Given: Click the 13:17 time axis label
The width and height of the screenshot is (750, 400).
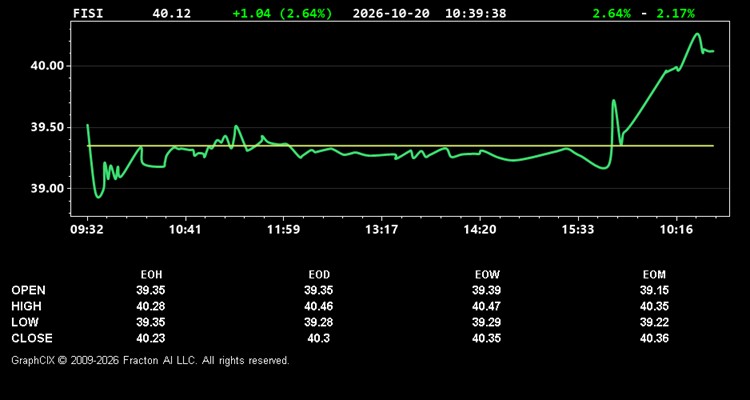Looking at the screenshot, I should pyautogui.click(x=382, y=230).
